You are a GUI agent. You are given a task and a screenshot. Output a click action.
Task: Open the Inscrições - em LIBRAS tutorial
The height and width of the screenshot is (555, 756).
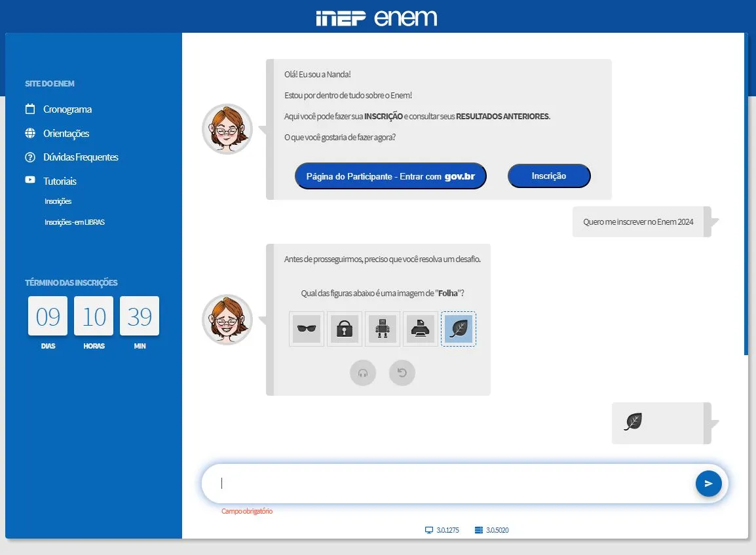click(x=74, y=222)
